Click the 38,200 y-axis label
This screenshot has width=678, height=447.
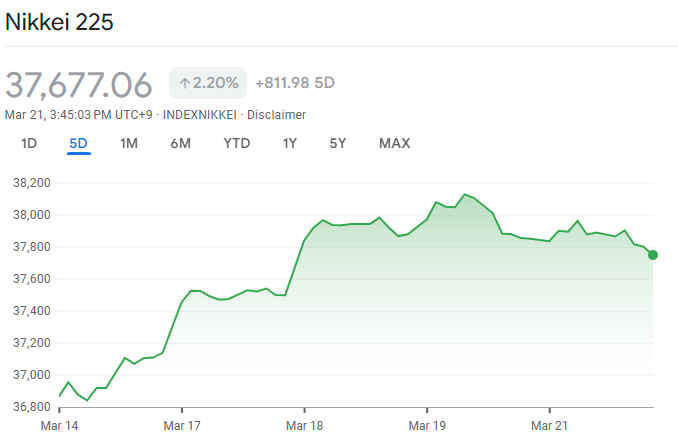click(32, 183)
